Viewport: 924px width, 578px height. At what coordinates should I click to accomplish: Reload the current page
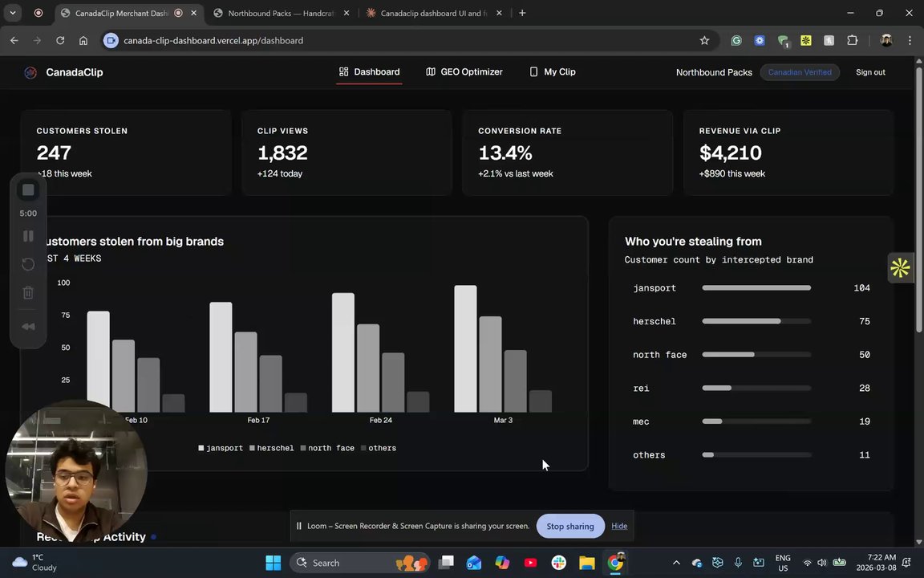pyautogui.click(x=60, y=41)
